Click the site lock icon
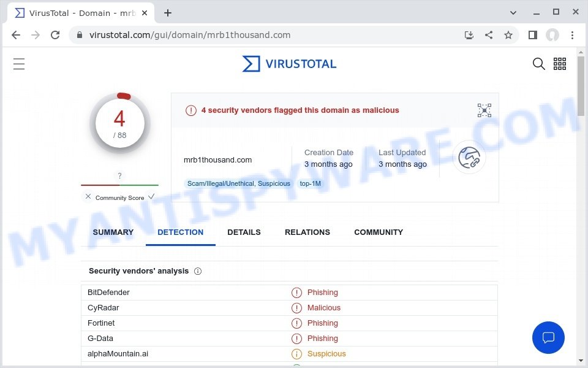 point(79,35)
